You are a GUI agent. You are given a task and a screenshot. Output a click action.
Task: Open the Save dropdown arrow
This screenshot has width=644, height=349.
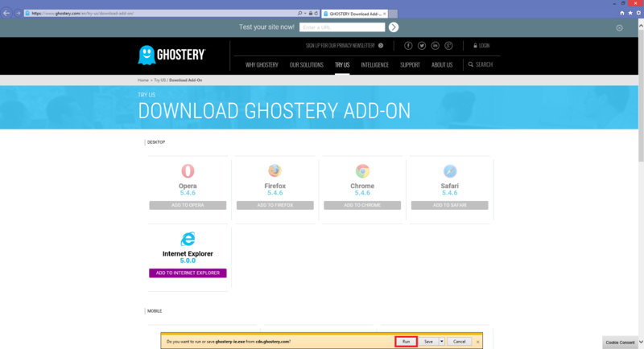coord(441,342)
